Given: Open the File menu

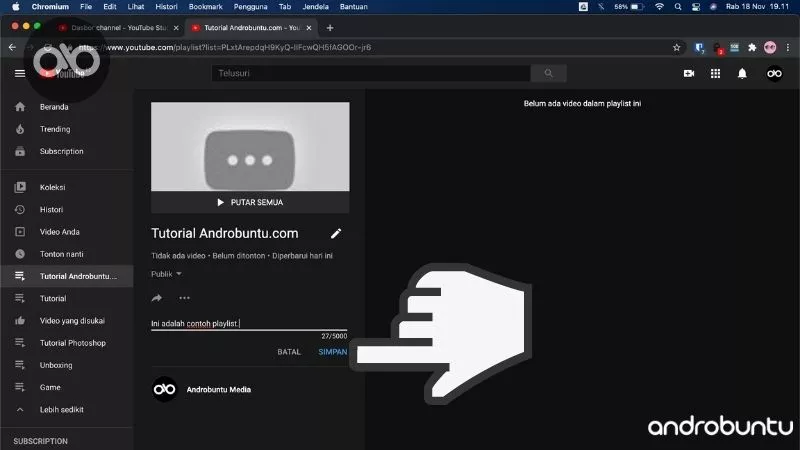Looking at the screenshot, I should [x=86, y=7].
